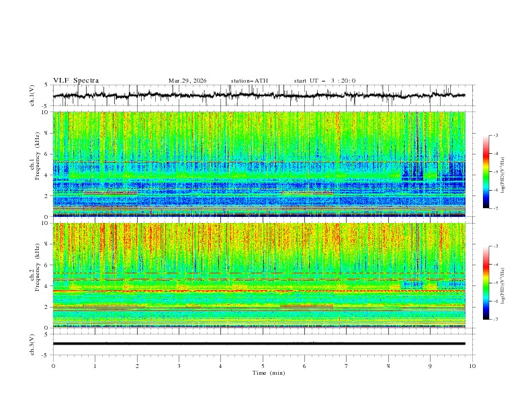Click the "-5" label on ch.1 color bar
Viewport: 532px width, 411px height.
495,172
